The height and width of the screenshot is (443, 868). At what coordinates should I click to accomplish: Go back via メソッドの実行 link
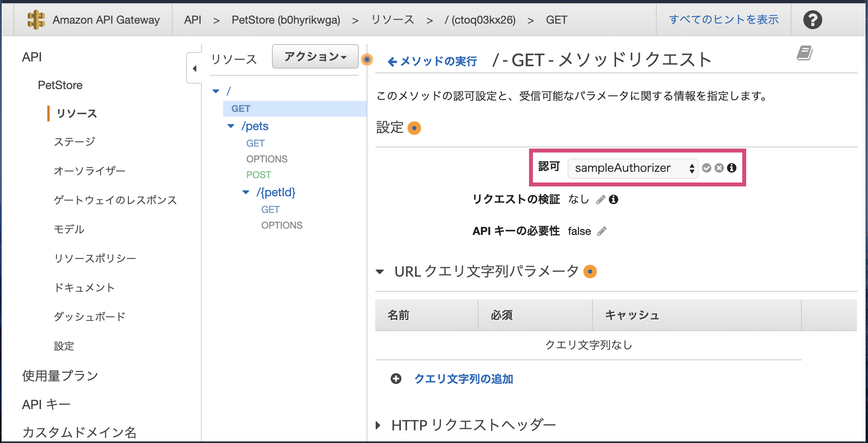click(432, 61)
